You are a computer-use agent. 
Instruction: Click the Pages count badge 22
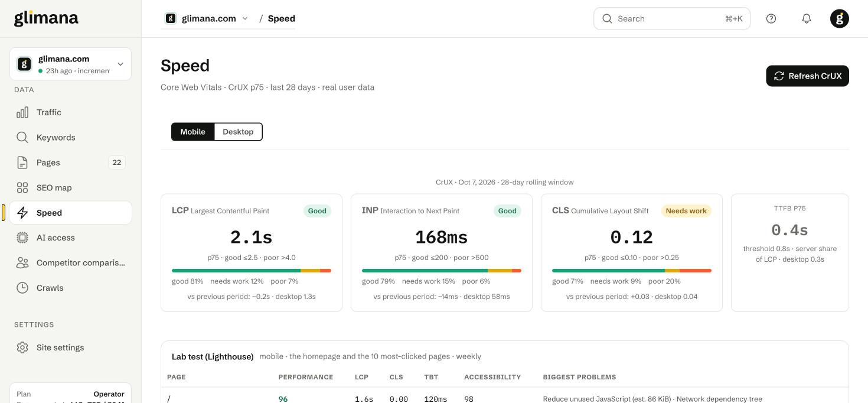(117, 162)
